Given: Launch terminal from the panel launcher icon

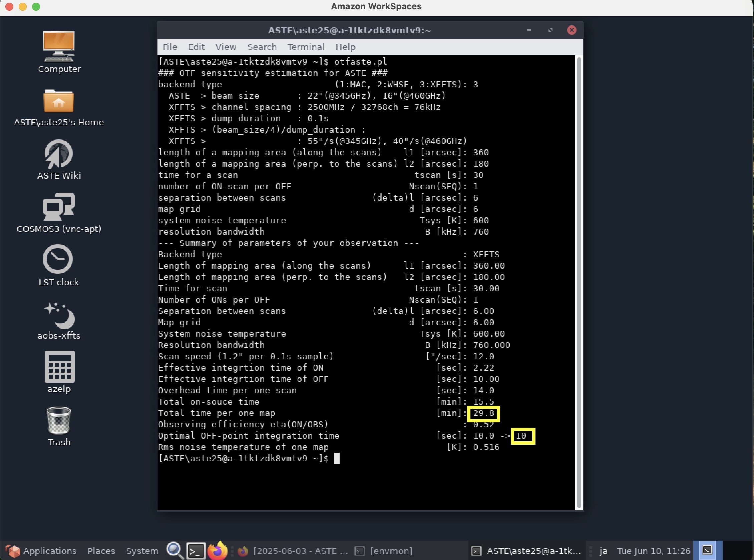Looking at the screenshot, I should click(197, 551).
